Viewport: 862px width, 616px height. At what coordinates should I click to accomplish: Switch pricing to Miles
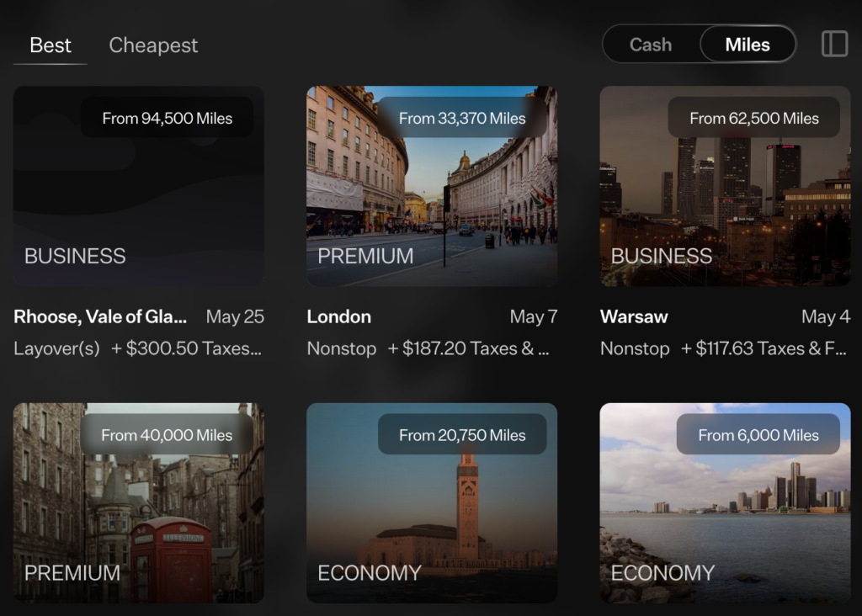point(747,45)
